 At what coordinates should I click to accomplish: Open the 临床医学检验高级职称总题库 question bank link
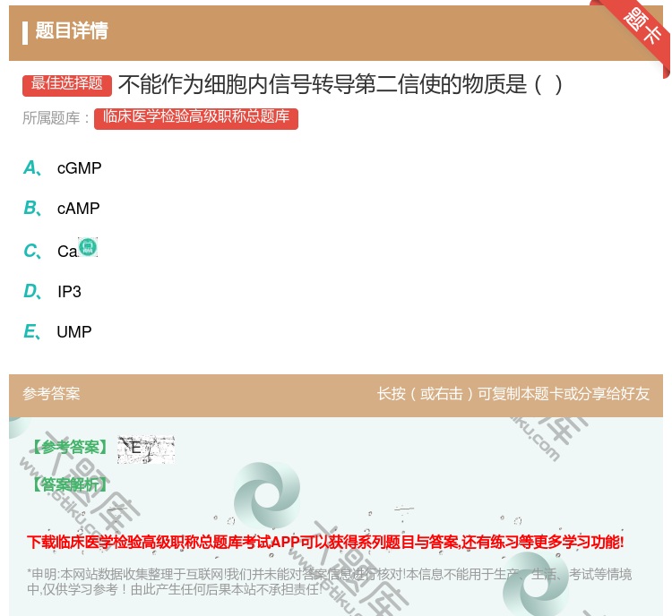(196, 118)
